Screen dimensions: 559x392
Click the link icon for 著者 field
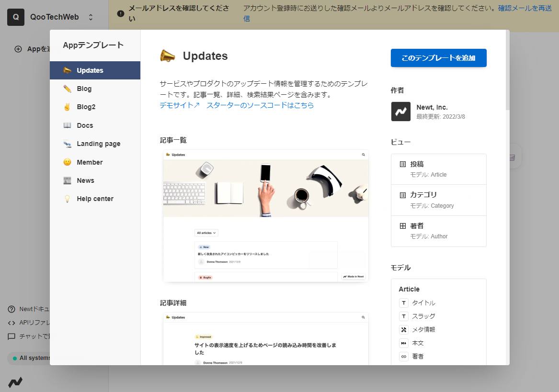pyautogui.click(x=404, y=357)
